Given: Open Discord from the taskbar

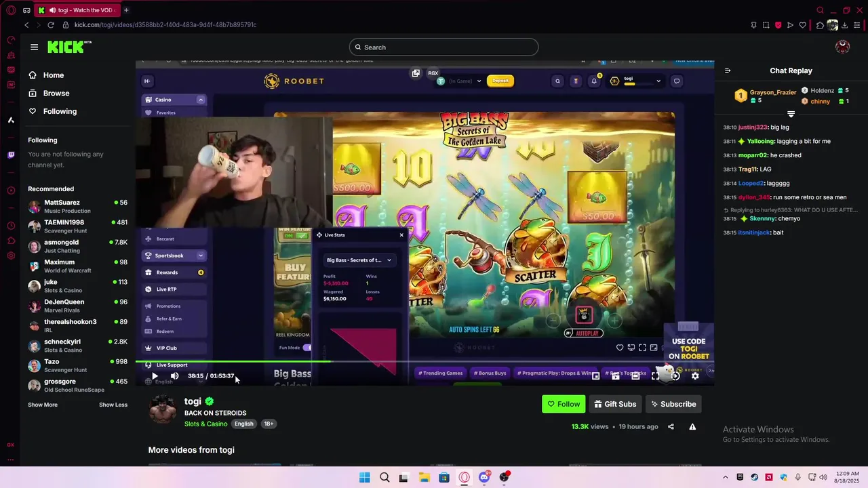Looking at the screenshot, I should pyautogui.click(x=484, y=477).
